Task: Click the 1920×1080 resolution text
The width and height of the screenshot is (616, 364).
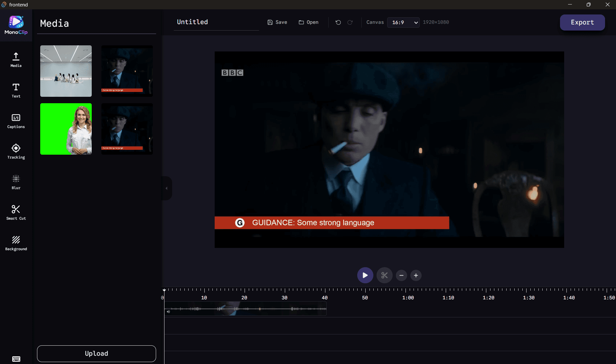Action: point(436,22)
